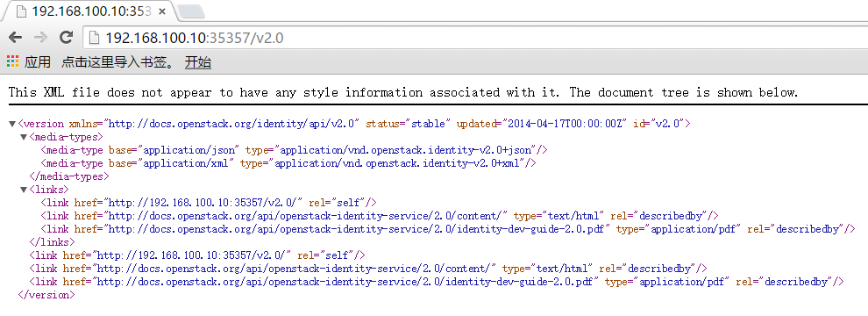
Task: Open the 开始 bookmark link
Action: point(197,62)
